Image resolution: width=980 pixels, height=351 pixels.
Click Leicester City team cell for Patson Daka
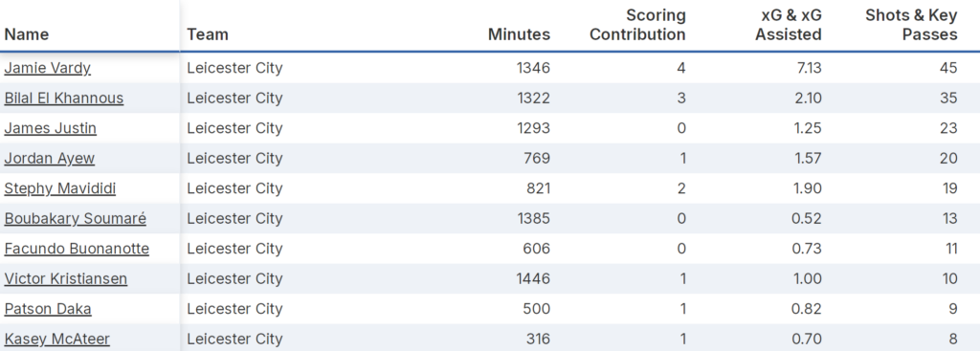[234, 309]
